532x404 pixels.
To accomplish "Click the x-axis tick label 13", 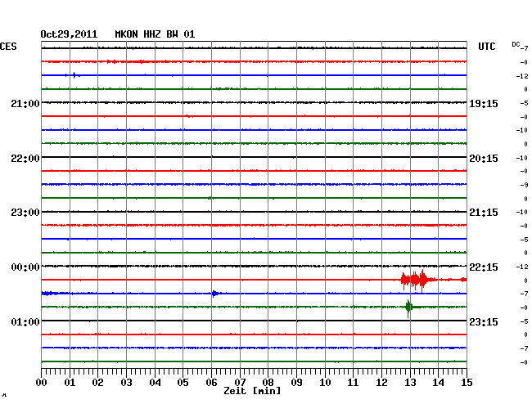I will (410, 383).
